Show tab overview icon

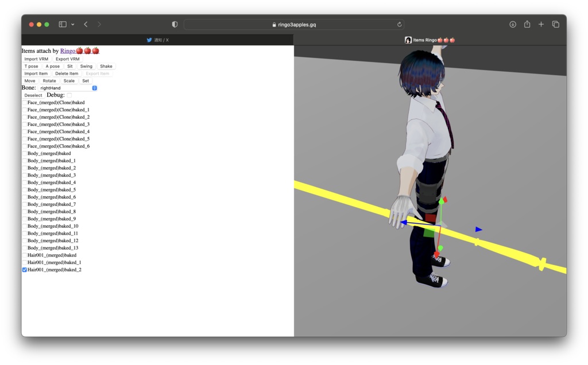click(556, 24)
